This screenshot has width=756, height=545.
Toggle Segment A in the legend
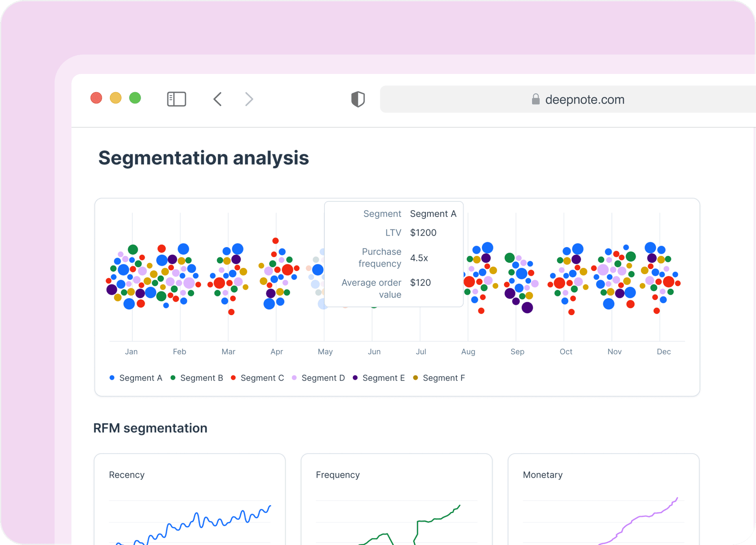tap(136, 378)
